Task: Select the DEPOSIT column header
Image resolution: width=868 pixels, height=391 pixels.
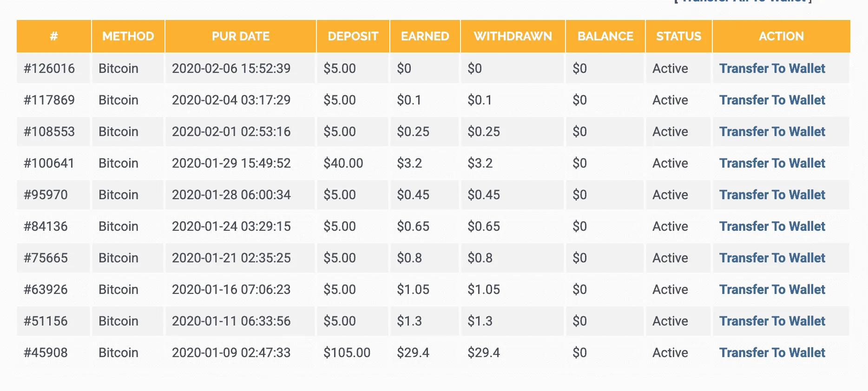Action: tap(353, 36)
